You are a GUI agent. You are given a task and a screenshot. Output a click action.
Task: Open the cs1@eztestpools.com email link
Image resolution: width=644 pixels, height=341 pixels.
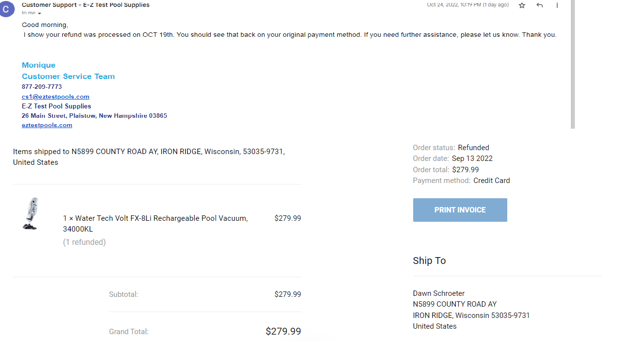(x=55, y=97)
